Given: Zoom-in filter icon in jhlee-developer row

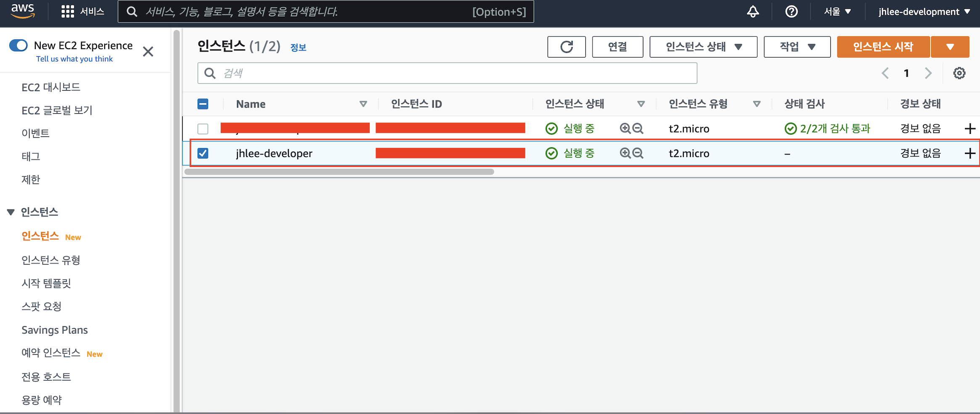Looking at the screenshot, I should (625, 153).
